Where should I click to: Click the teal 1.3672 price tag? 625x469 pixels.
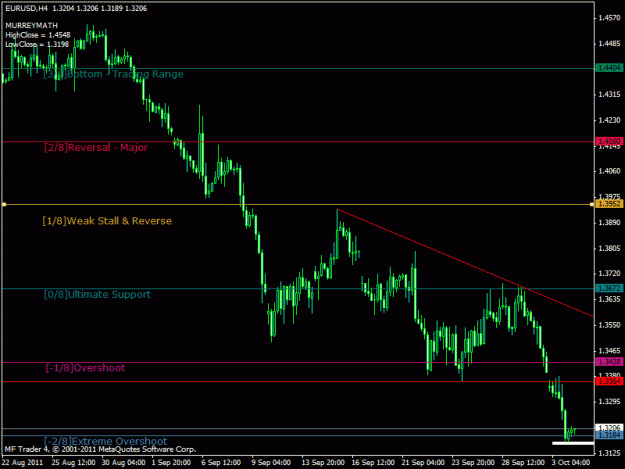[x=609, y=288]
